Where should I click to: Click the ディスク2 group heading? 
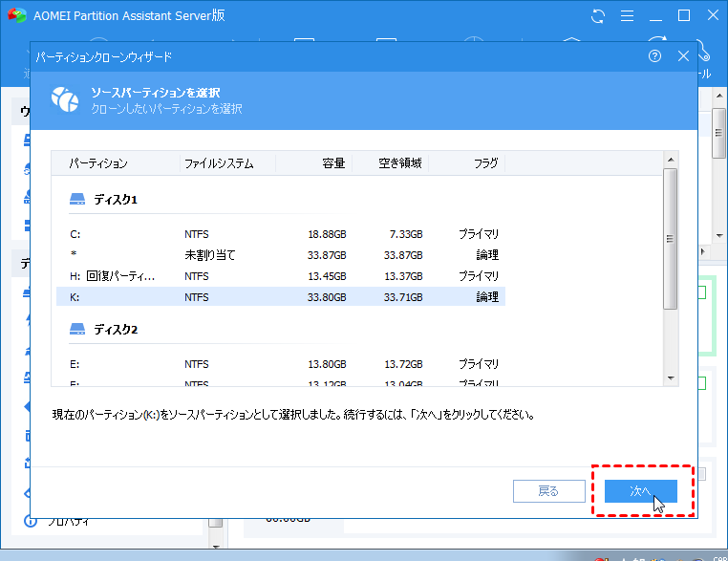pos(116,330)
